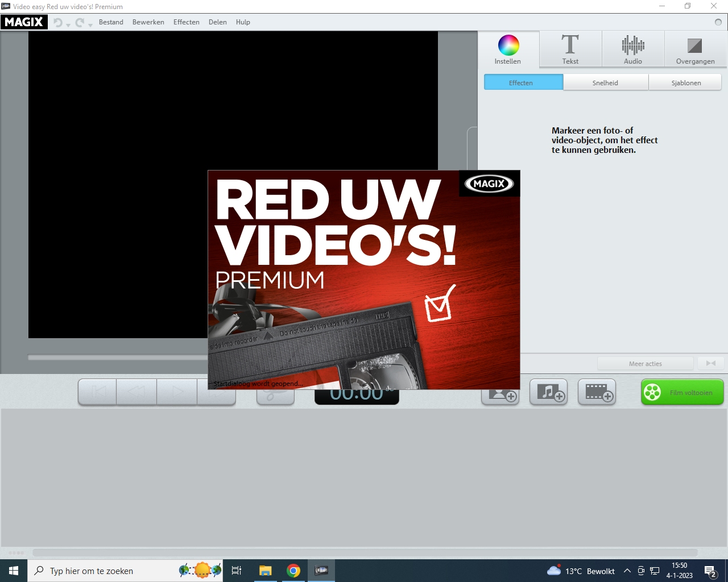Click the MAGIX Video easy taskbar icon
Image resolution: width=728 pixels, height=582 pixels.
[321, 571]
